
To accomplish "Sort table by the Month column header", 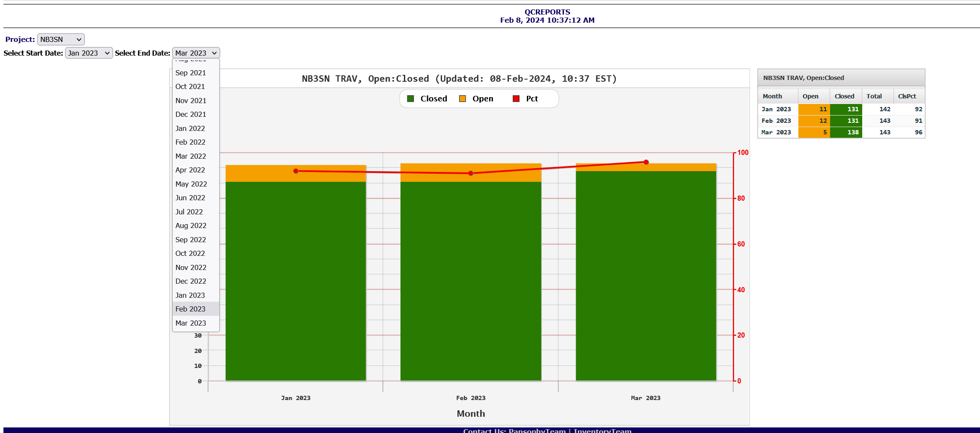I will [x=772, y=96].
